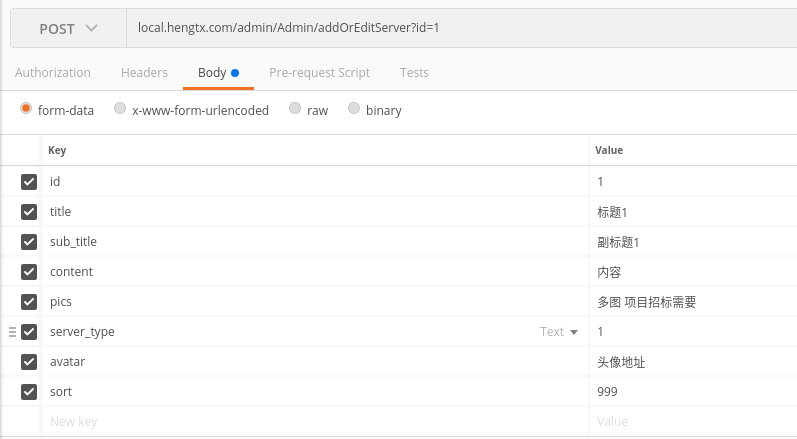
Task: Click the Key column header
Action: (57, 150)
